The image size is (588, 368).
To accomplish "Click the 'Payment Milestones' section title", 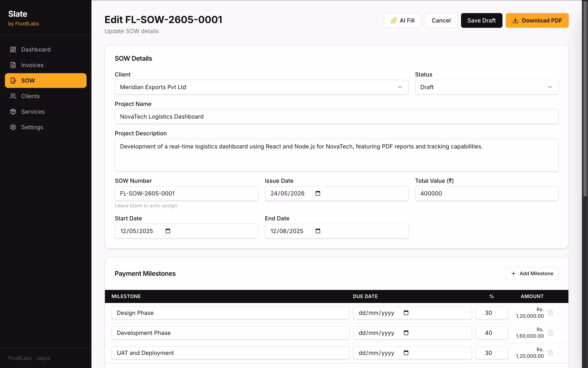I will [x=145, y=274].
